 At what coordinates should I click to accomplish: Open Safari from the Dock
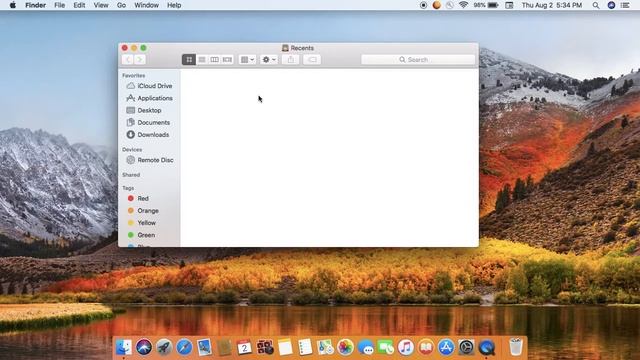(x=184, y=347)
